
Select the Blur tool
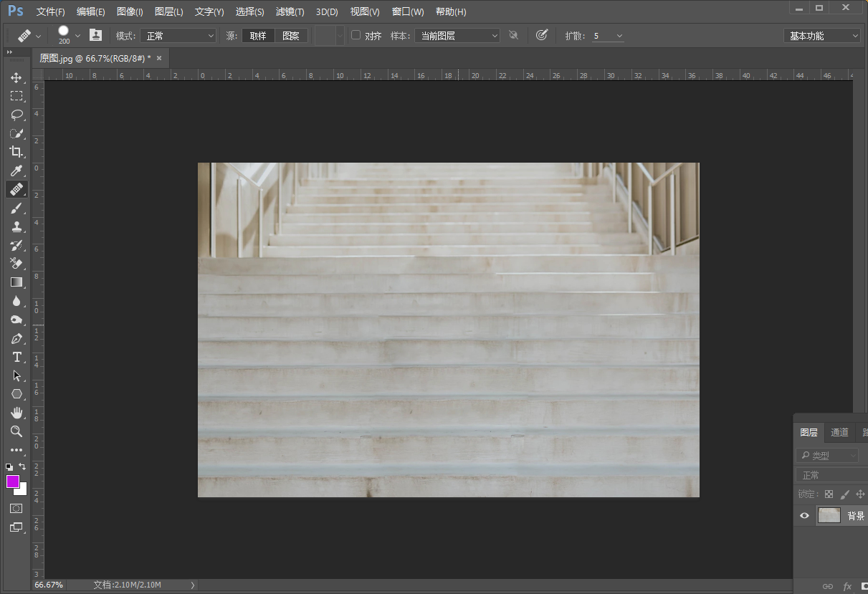16,301
